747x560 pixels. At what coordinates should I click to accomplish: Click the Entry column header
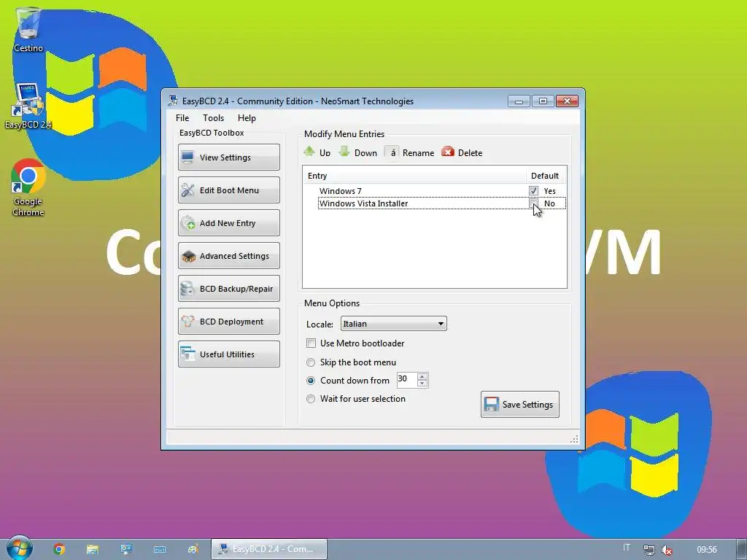[x=414, y=176]
